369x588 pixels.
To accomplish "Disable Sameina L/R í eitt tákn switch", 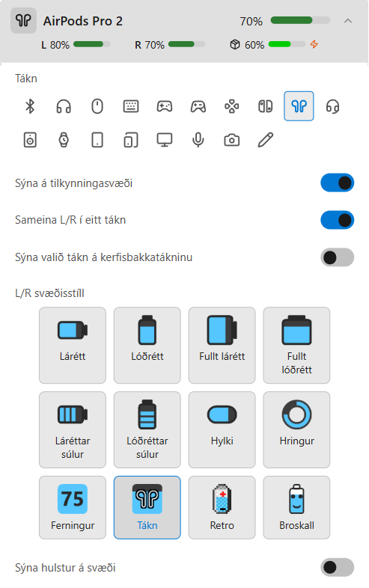I will pos(337,220).
